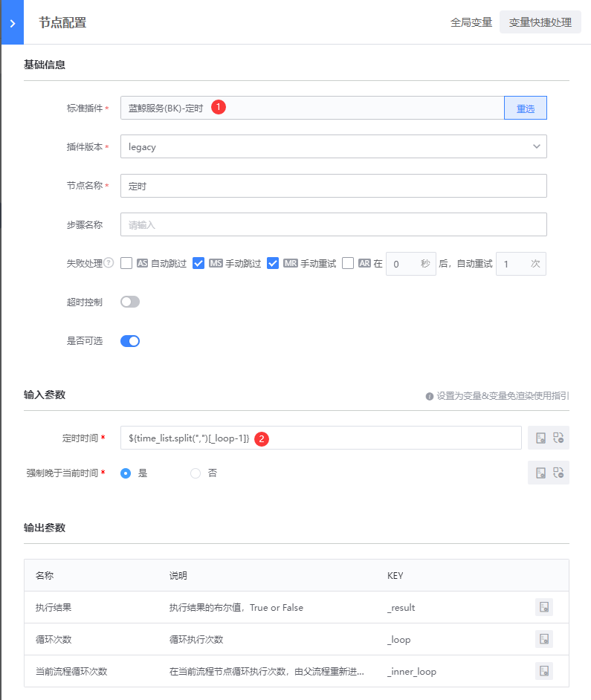This screenshot has height=700, width=591.
Task: Set 强制晚于当前时间 as variable icon
Action: point(540,473)
